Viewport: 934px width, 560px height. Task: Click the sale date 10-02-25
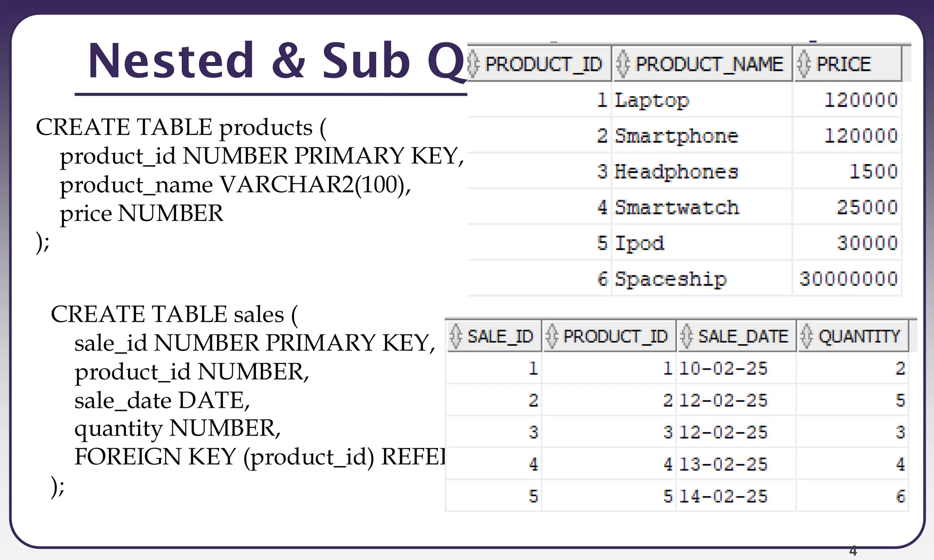point(723,368)
